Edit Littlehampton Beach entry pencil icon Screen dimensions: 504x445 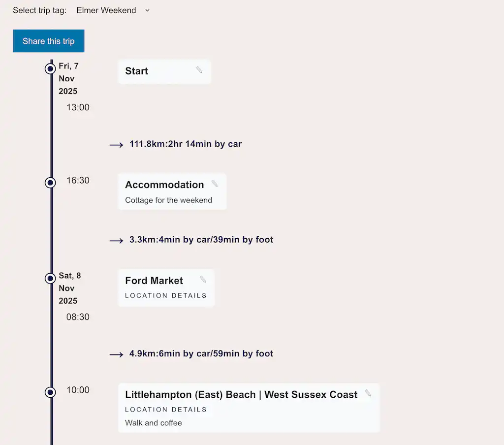pyautogui.click(x=368, y=393)
